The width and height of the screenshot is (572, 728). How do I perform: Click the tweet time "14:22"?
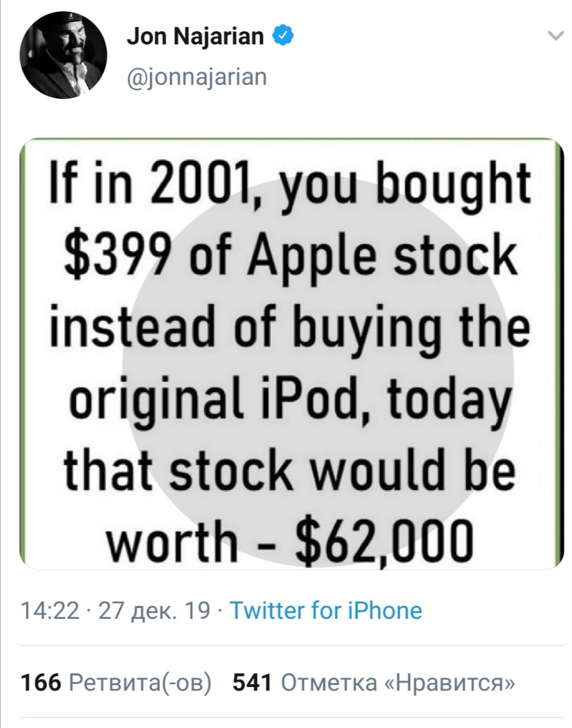click(x=50, y=611)
